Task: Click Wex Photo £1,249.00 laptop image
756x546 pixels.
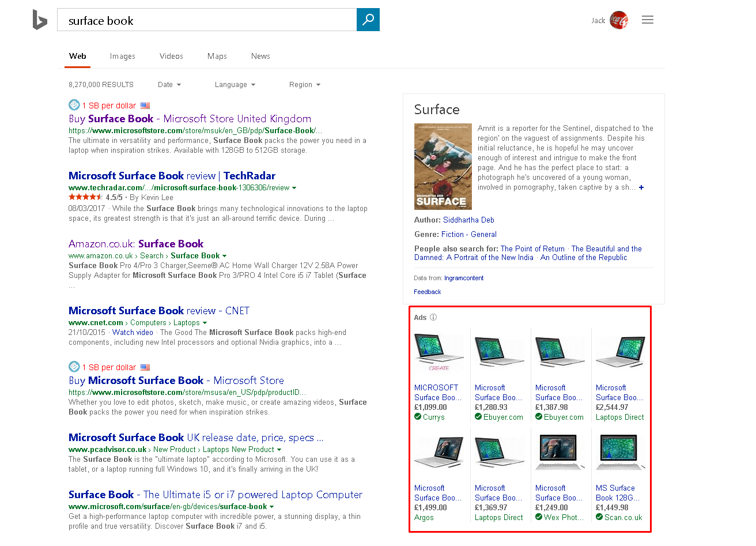Action: click(x=560, y=453)
